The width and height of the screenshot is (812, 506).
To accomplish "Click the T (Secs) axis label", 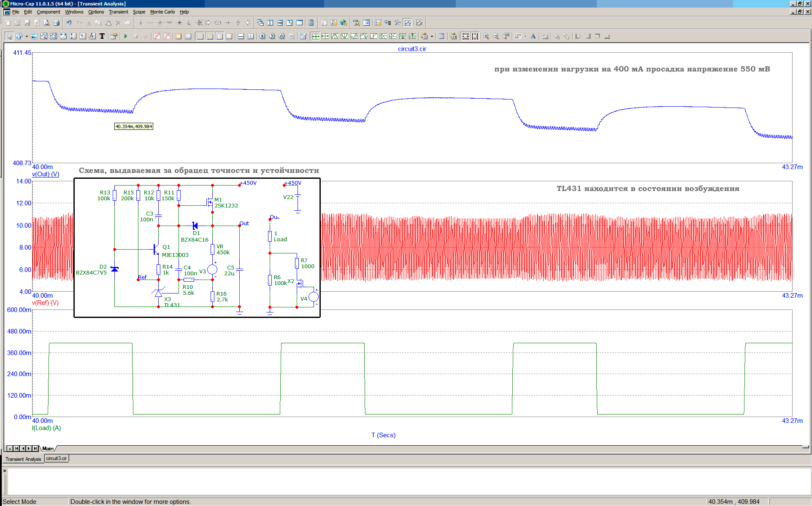I will (x=383, y=435).
